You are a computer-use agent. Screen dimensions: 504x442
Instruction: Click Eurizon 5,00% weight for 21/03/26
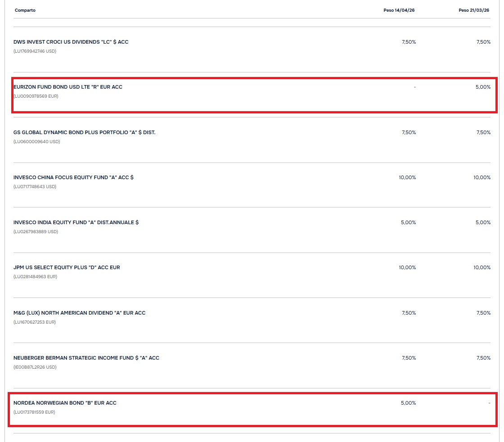click(482, 87)
